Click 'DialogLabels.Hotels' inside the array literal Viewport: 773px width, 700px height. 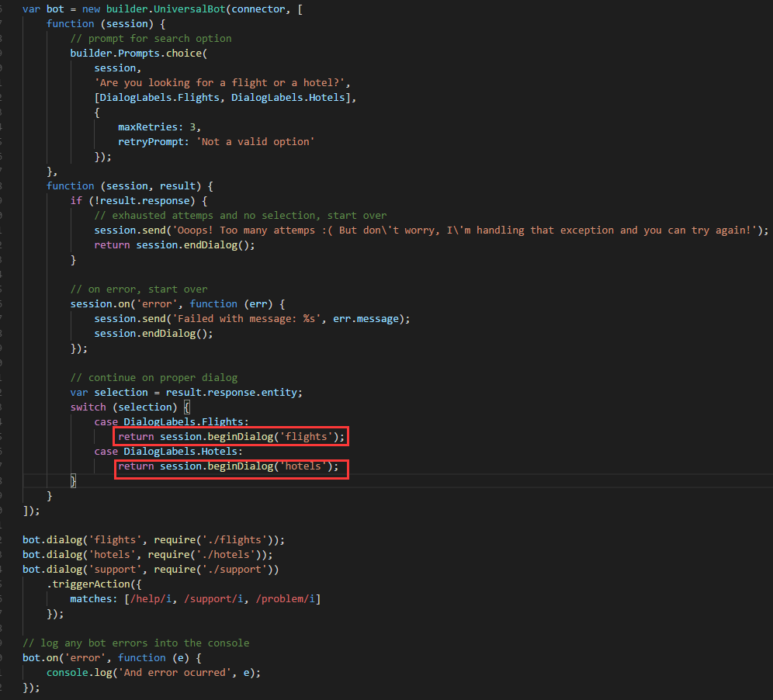click(289, 98)
